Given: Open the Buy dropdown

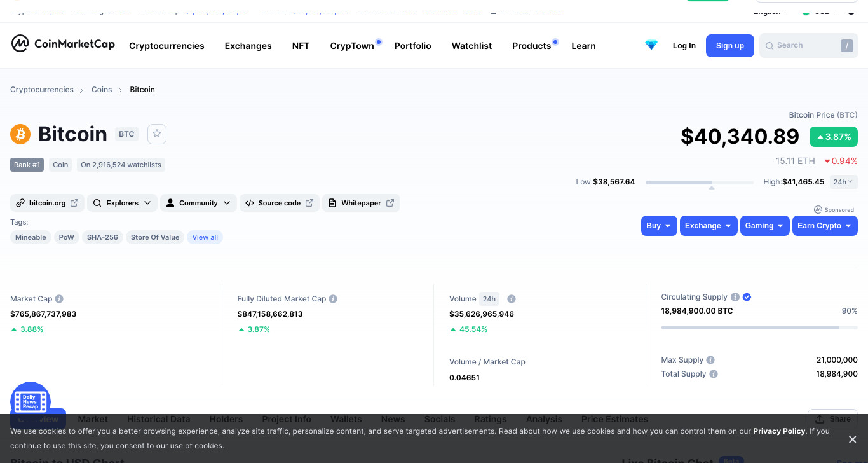Looking at the screenshot, I should click(659, 226).
